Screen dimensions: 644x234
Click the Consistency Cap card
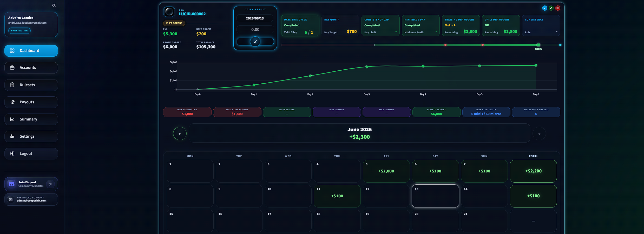point(380,25)
